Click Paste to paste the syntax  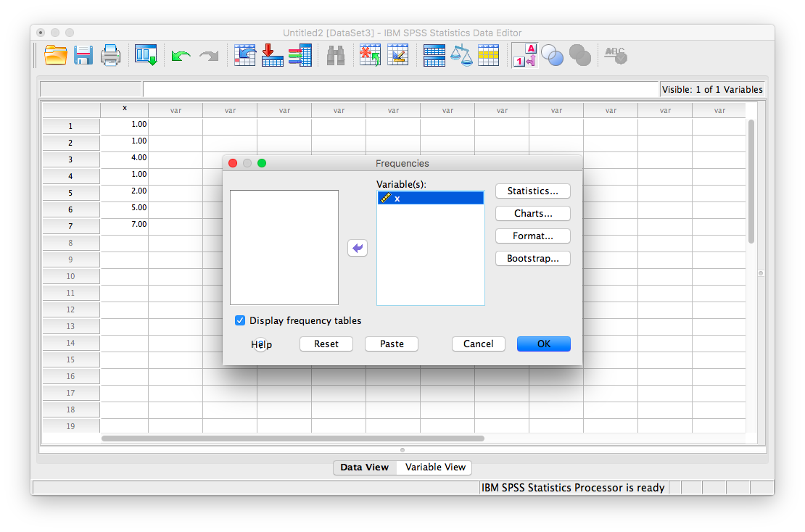click(x=392, y=344)
